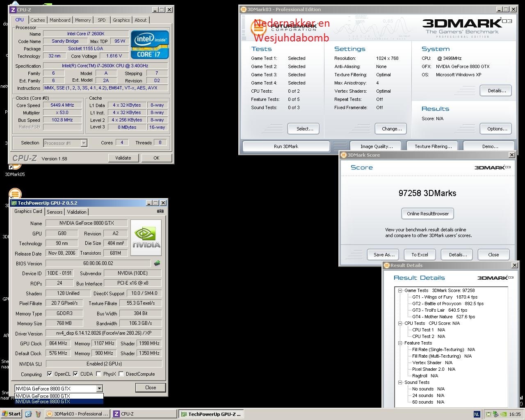The width and height of the screenshot is (525, 420).
Task: Click the GPU-Z title bar icon
Action: (14, 203)
